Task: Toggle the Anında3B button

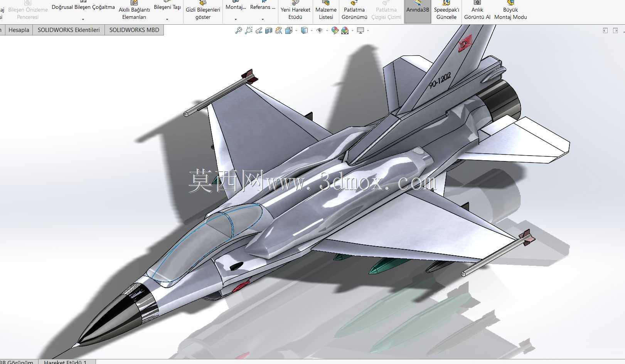Action: (x=418, y=11)
